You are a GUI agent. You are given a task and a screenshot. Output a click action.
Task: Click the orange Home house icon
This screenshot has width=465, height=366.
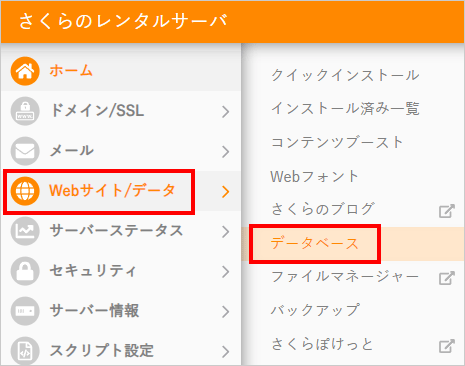coord(25,71)
